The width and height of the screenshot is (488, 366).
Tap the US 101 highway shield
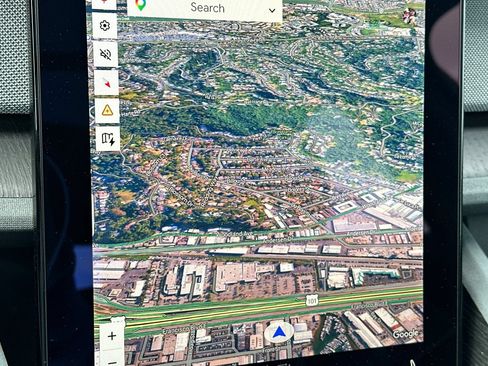pos(312,300)
